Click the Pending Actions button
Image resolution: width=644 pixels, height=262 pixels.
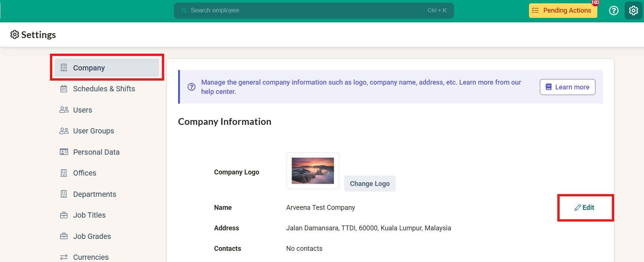point(563,10)
